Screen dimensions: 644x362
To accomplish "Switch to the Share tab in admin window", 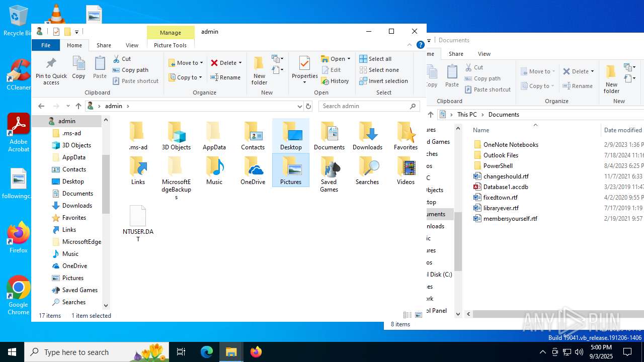I will (104, 45).
